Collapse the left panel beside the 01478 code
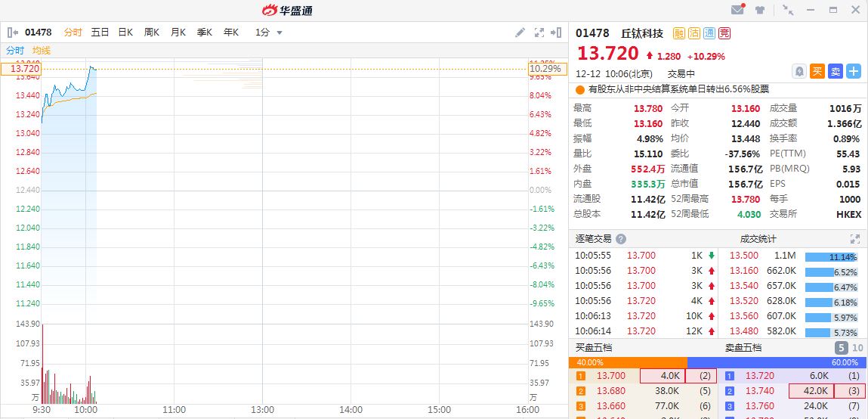This screenshot has height=419, width=868. (13, 33)
